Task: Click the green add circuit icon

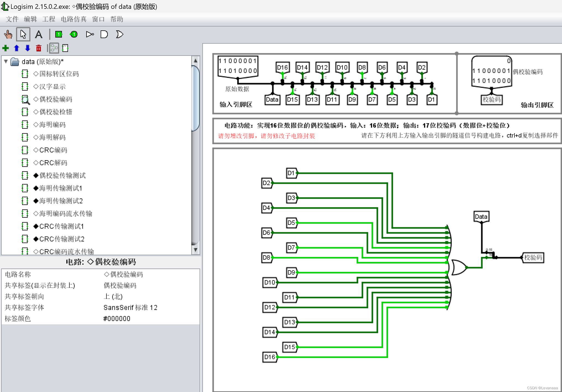Action: point(6,48)
